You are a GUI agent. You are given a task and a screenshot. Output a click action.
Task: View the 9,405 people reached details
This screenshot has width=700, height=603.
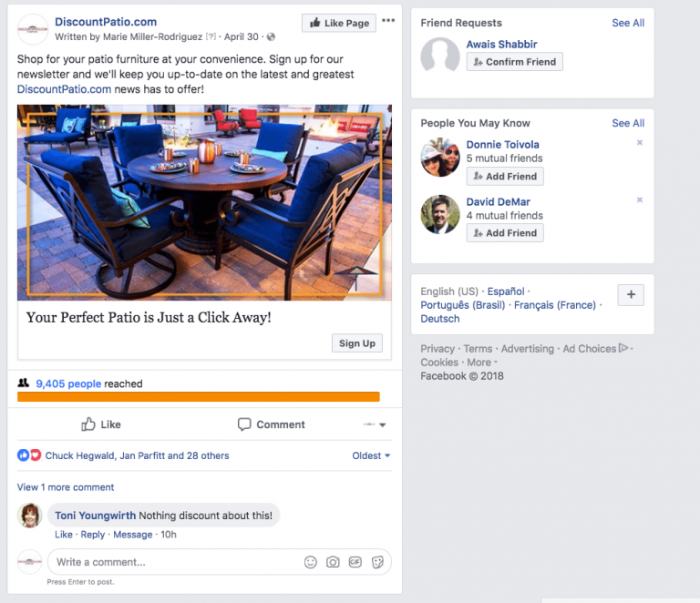68,383
